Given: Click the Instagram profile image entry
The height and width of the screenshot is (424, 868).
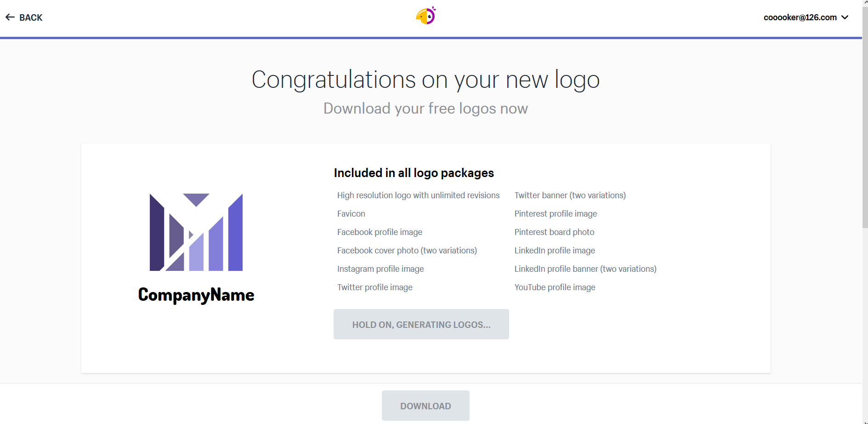Looking at the screenshot, I should click(380, 269).
